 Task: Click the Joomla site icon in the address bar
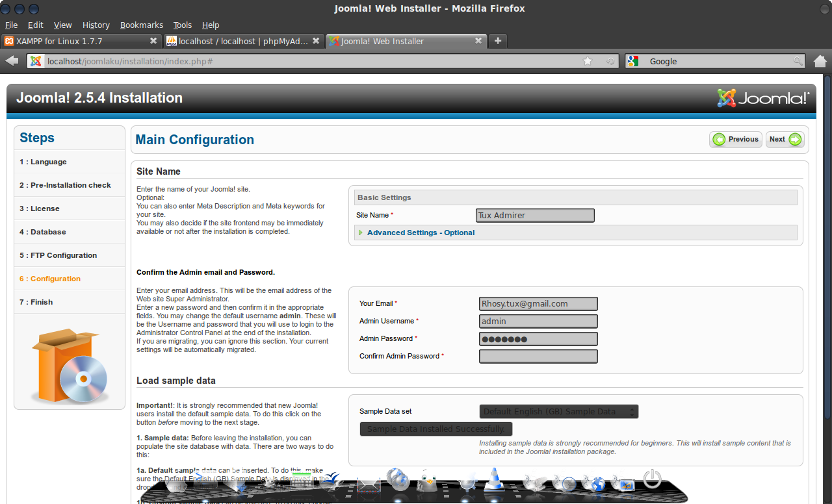pyautogui.click(x=36, y=61)
